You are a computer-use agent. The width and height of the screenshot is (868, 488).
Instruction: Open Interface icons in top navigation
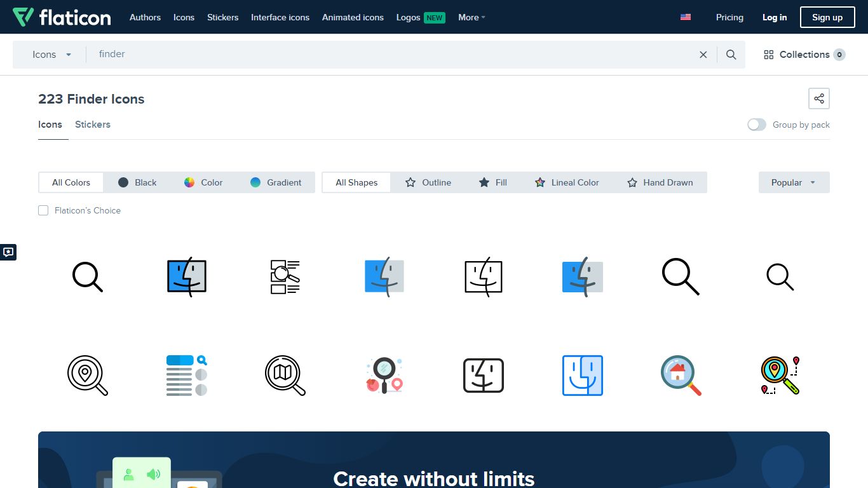point(280,17)
